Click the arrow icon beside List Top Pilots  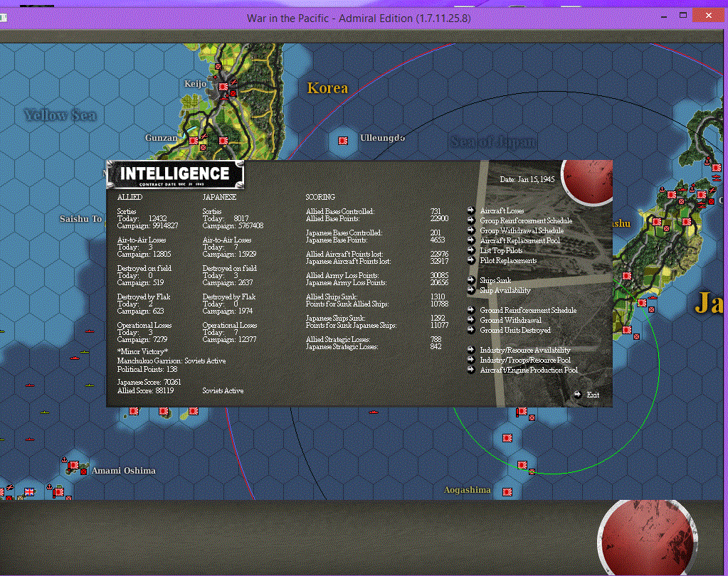[x=471, y=250]
